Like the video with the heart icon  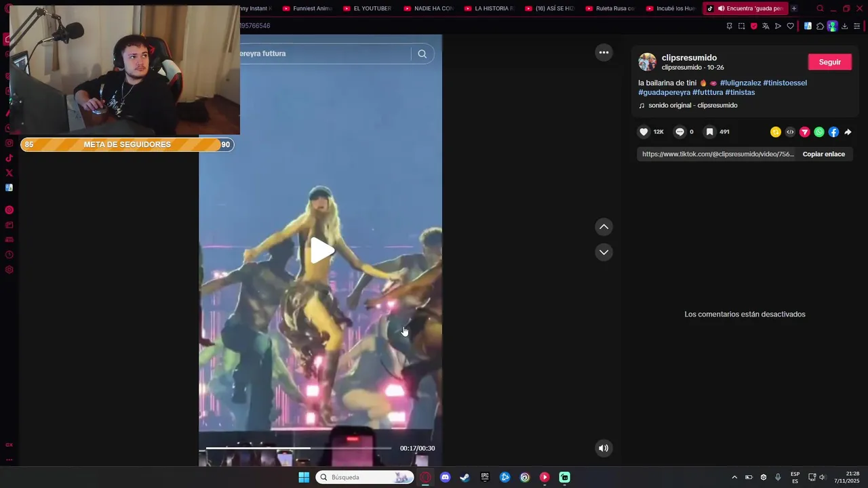tap(644, 132)
